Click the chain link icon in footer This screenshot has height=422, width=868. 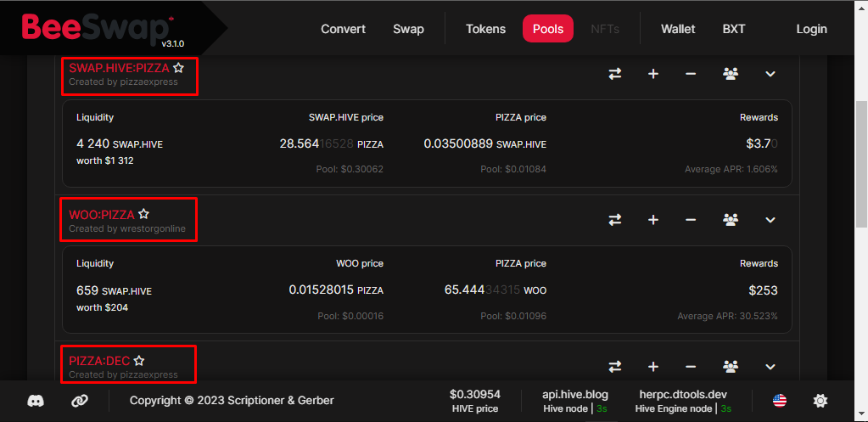point(80,401)
